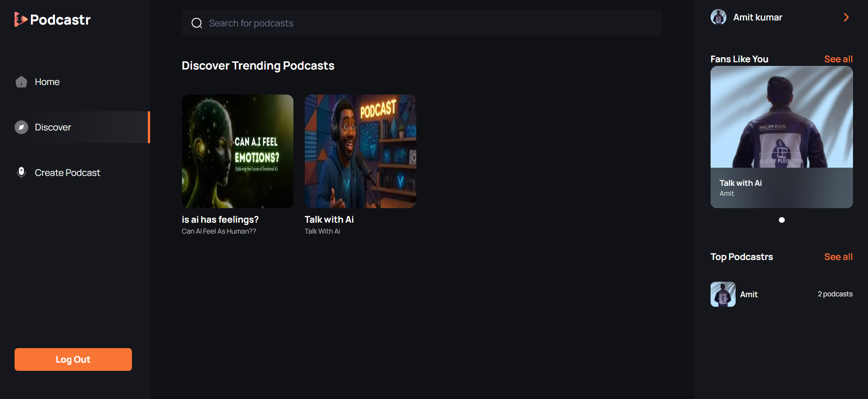Click the Home house icon
Screen dimensions: 868x399
tap(21, 82)
